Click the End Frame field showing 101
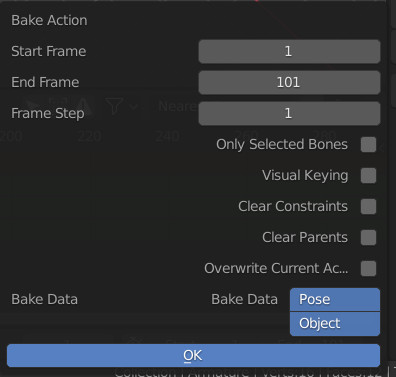 click(289, 82)
